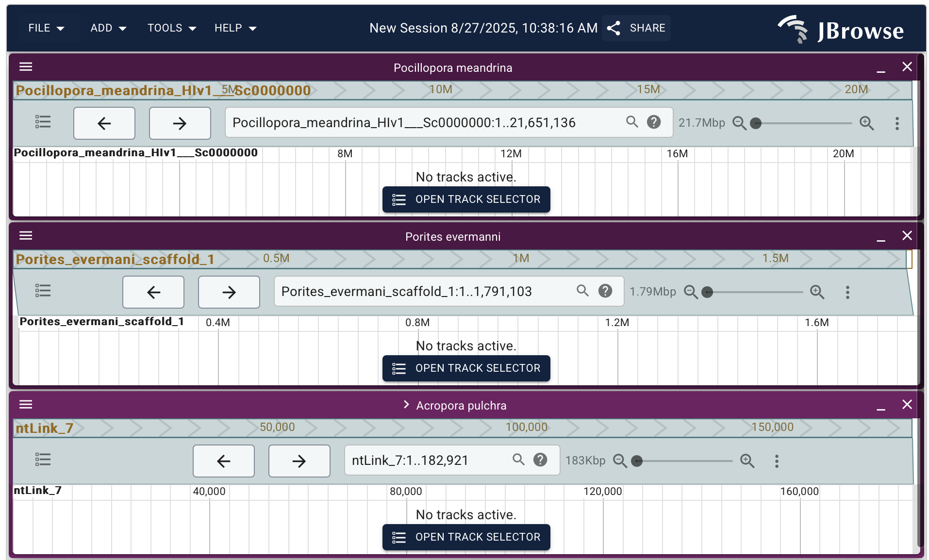Toggle track selector in the Acropora toolbar
This screenshot has height=560, width=929.
[43, 460]
